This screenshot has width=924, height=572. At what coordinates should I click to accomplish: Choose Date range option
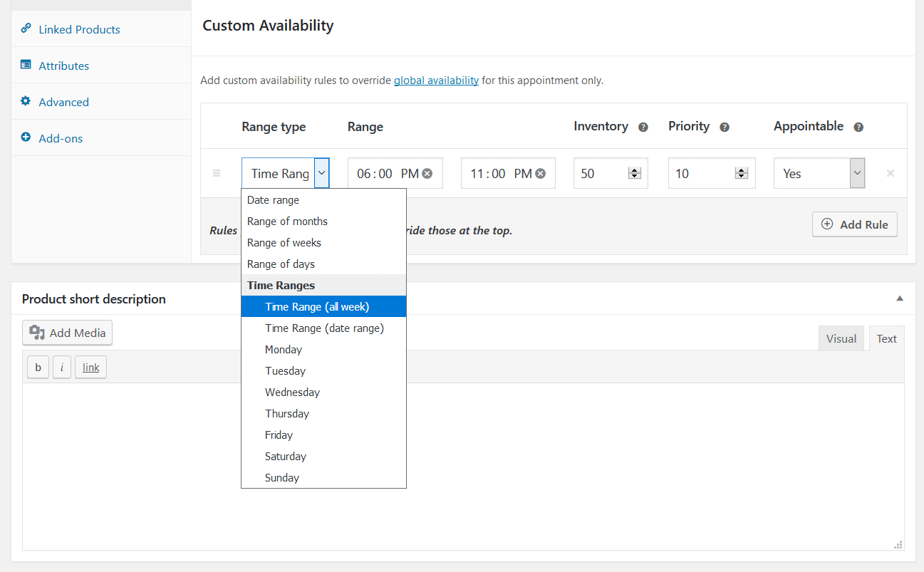(x=323, y=200)
